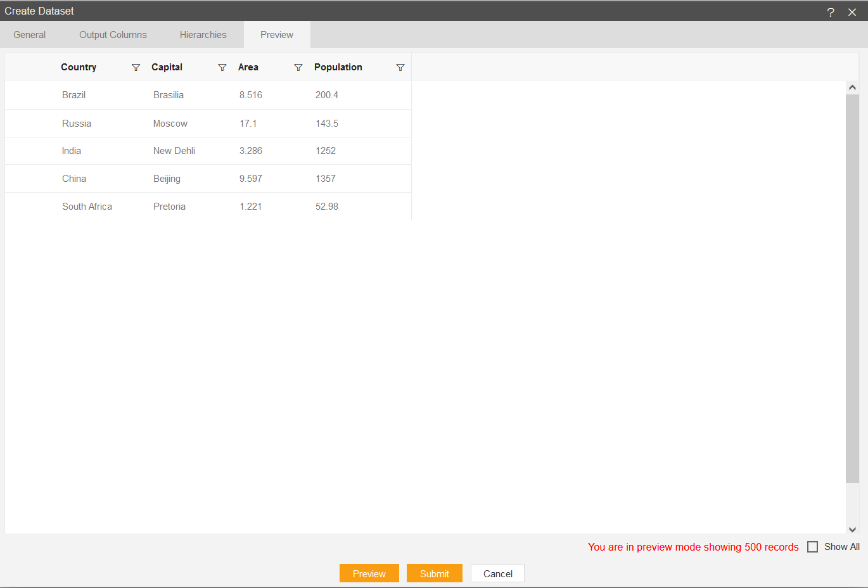Viewport: 868px width, 588px height.
Task: Cancel the dataset creation
Action: point(498,573)
